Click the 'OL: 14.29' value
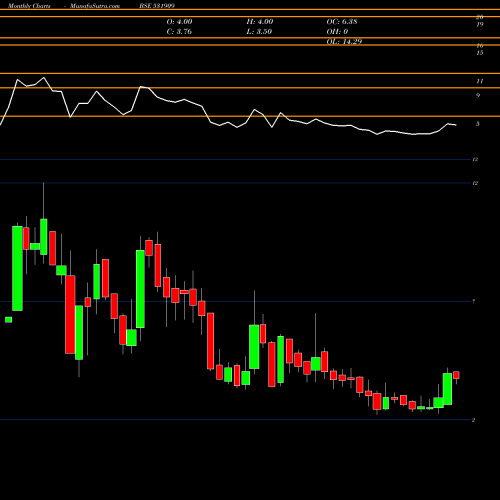 click(x=344, y=42)
